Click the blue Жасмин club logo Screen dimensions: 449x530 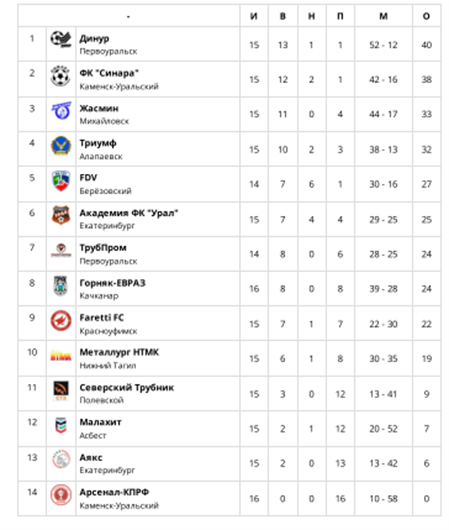pos(61,110)
